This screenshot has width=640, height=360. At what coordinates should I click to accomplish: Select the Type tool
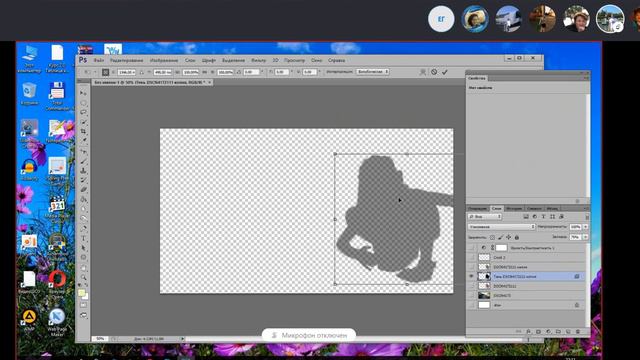pos(83,238)
